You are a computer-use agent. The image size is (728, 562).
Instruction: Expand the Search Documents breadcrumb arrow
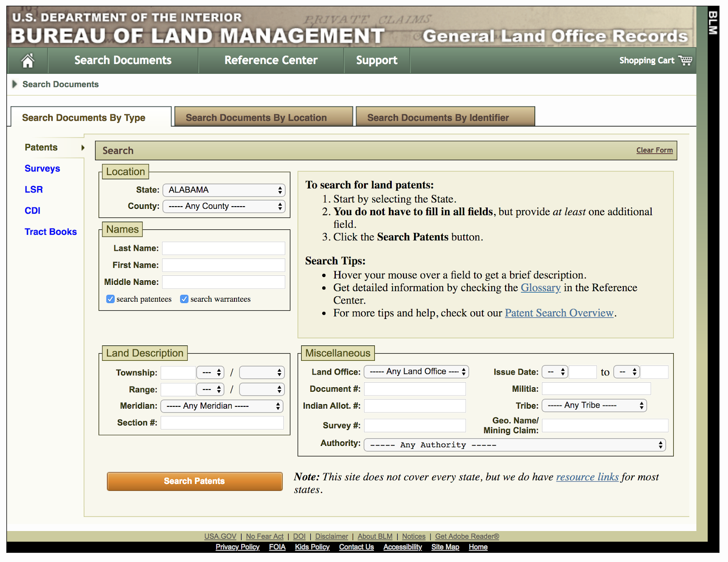point(15,84)
